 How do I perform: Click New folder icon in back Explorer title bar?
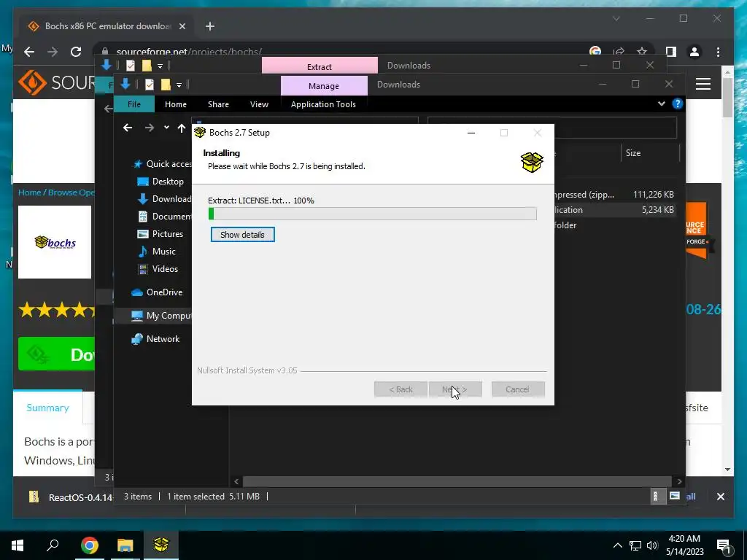pos(146,66)
